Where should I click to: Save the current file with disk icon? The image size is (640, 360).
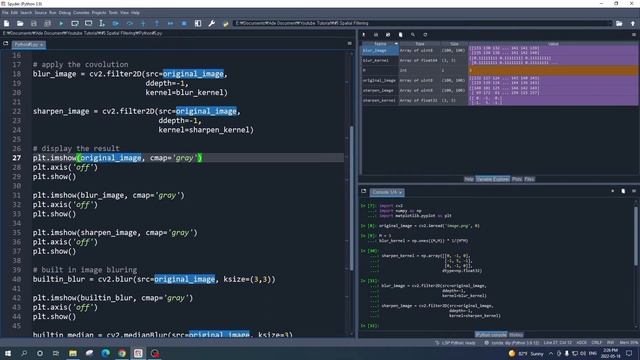[x=34, y=24]
